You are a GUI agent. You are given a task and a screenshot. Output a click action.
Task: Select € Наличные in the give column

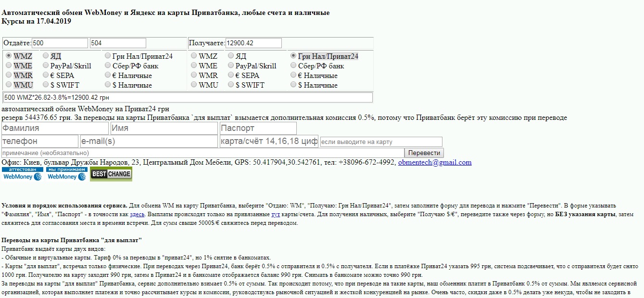pos(108,75)
